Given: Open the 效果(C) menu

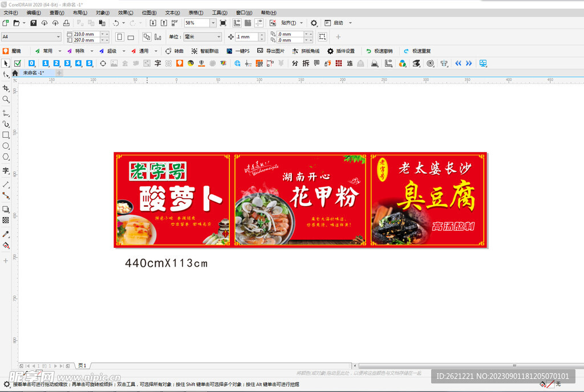Looking at the screenshot, I should click(125, 13).
